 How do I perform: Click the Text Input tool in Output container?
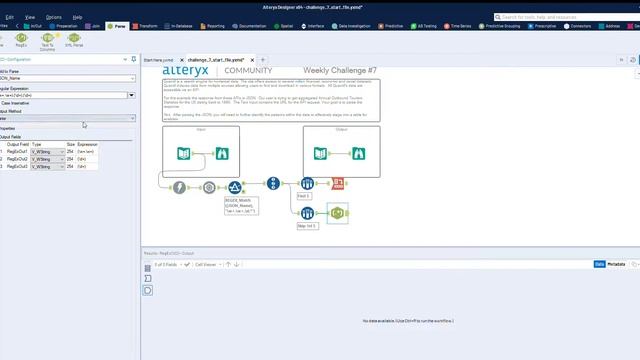pyautogui.click(x=320, y=153)
